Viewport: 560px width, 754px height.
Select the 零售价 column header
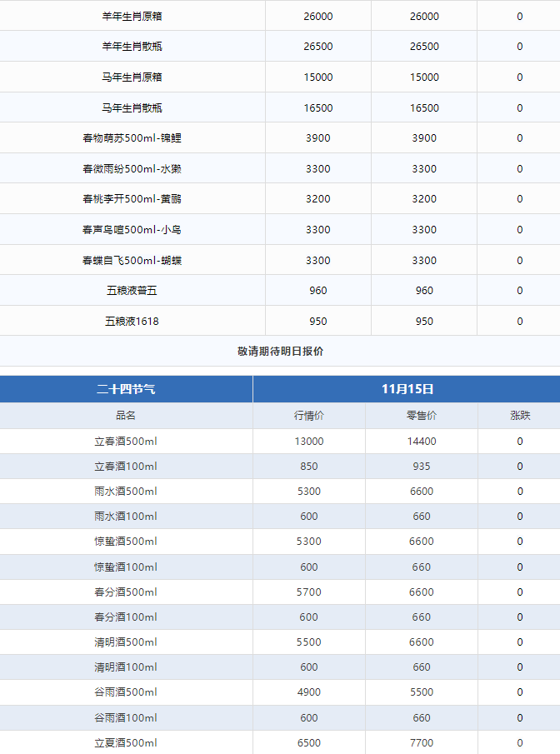[x=422, y=415]
